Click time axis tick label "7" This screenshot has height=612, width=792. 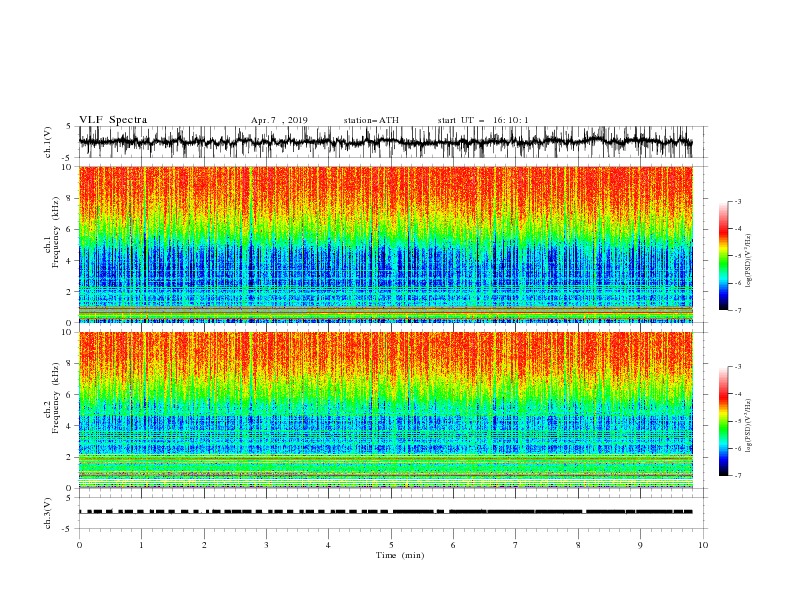[x=516, y=545]
